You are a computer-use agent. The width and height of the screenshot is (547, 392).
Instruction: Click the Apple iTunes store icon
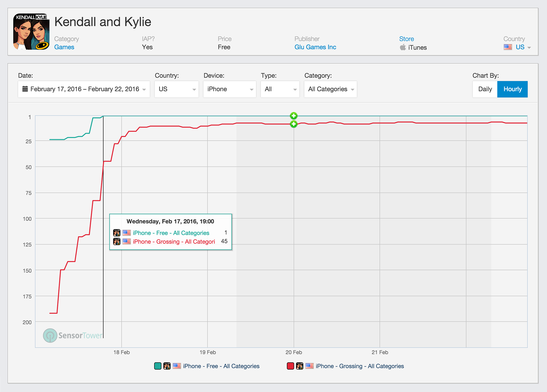[x=403, y=47]
